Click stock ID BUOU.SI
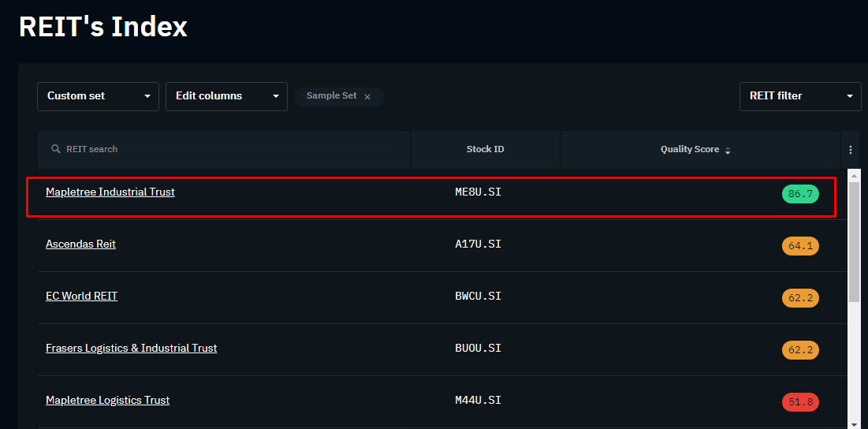The width and height of the screenshot is (868, 429). tap(478, 349)
